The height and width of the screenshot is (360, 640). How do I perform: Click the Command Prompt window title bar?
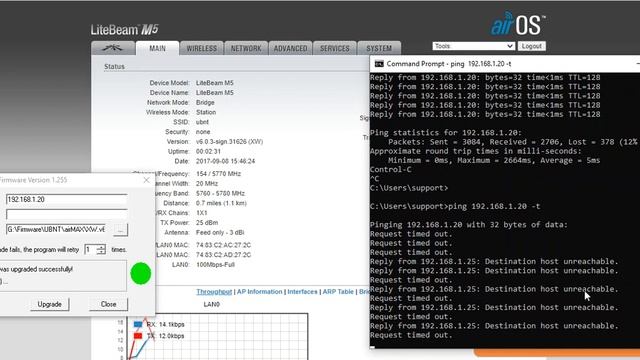(x=505, y=64)
